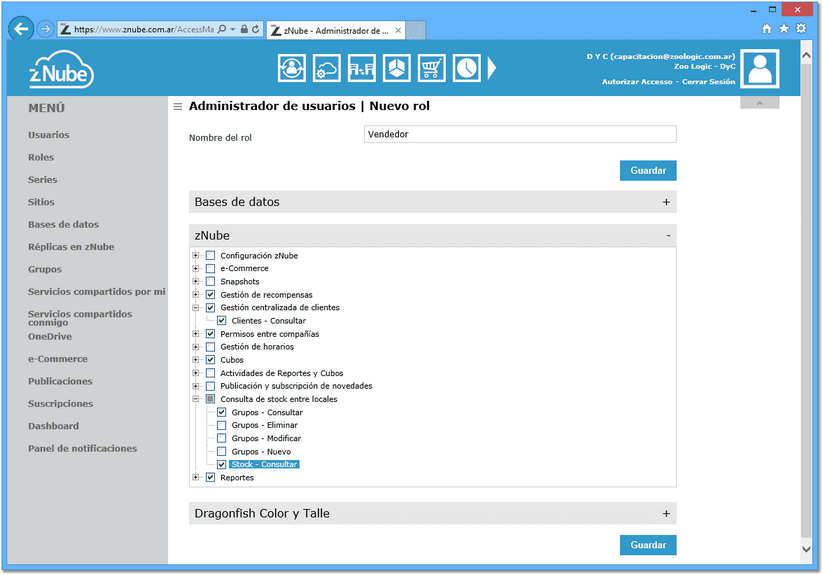Open the clock schedule icon
Image resolution: width=823 pixels, height=575 pixels.
point(467,68)
